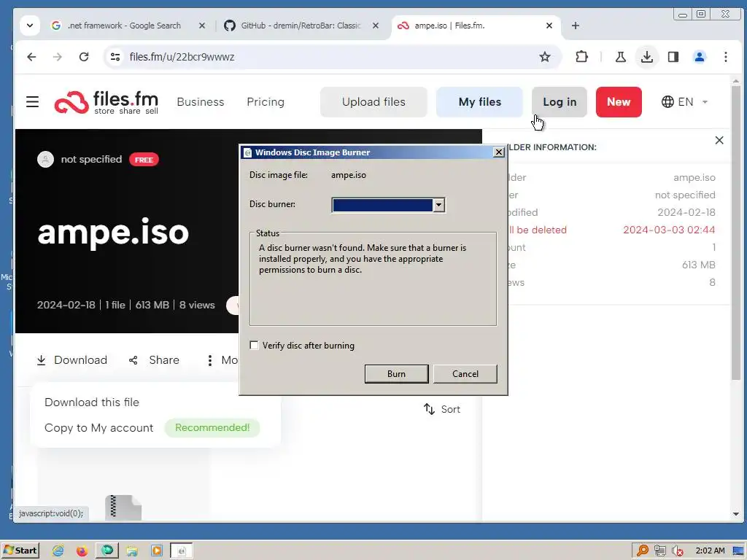Close the GitHub RetroBar tab

pyautogui.click(x=376, y=26)
